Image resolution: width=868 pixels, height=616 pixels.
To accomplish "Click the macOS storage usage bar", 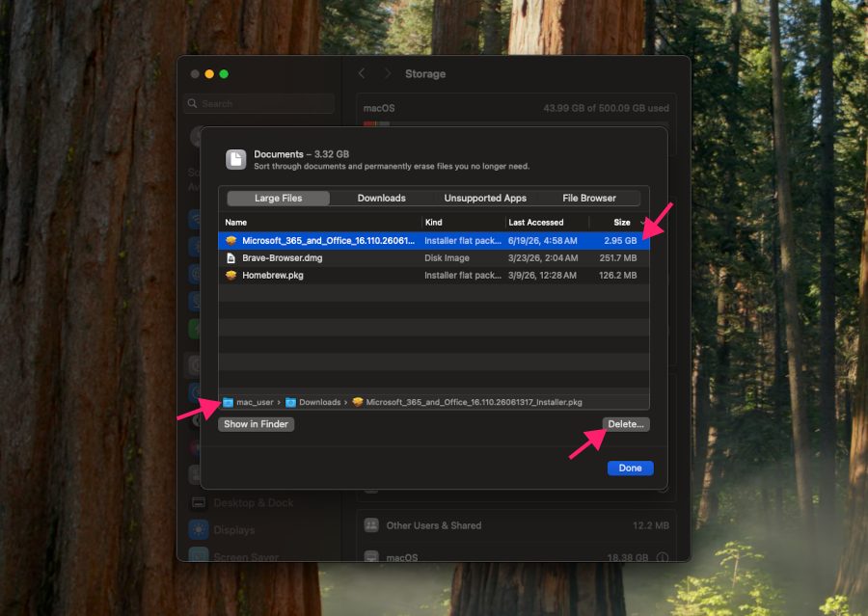I will pos(516,124).
